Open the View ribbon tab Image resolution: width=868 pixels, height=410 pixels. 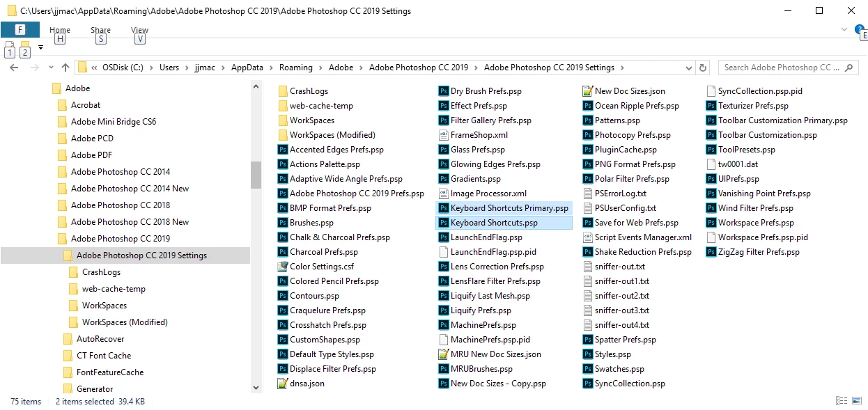click(140, 30)
